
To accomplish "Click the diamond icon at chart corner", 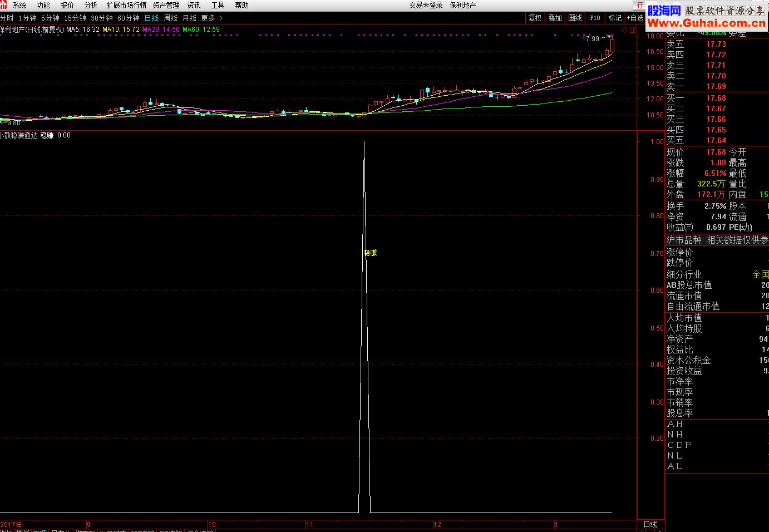I will point(624,29).
